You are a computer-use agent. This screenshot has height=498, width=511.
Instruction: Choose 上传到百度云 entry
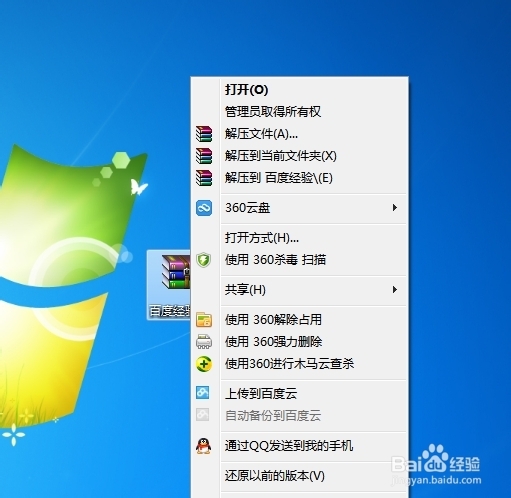(299, 393)
